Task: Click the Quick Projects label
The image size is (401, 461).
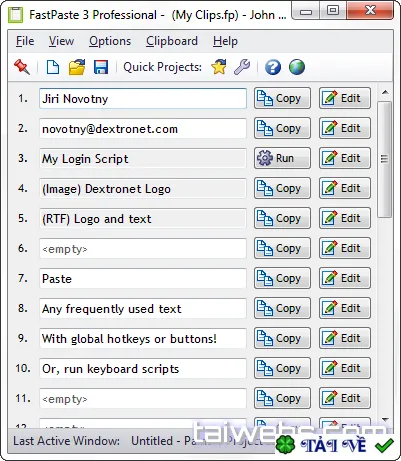Action: 162,67
